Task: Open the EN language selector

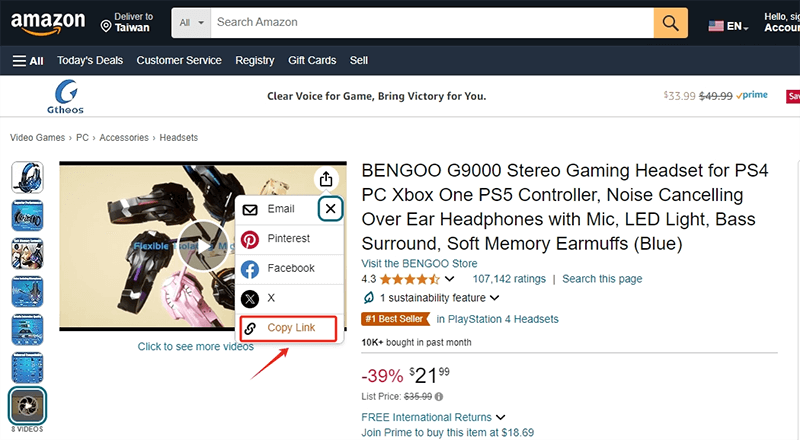Action: tap(728, 26)
